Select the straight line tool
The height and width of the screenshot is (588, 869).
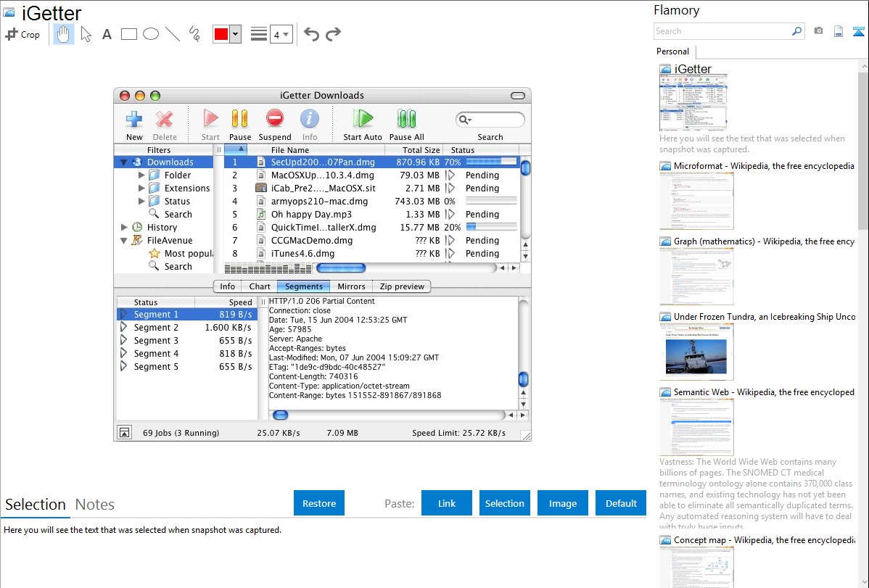173,34
